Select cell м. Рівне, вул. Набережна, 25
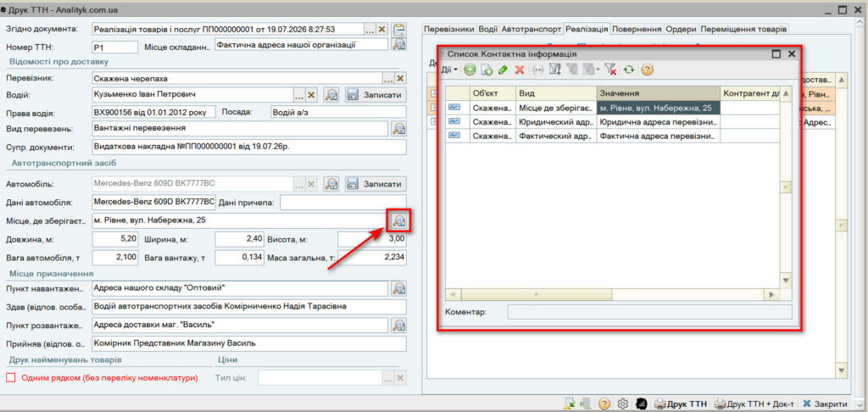This screenshot has height=412, width=868. coord(658,108)
